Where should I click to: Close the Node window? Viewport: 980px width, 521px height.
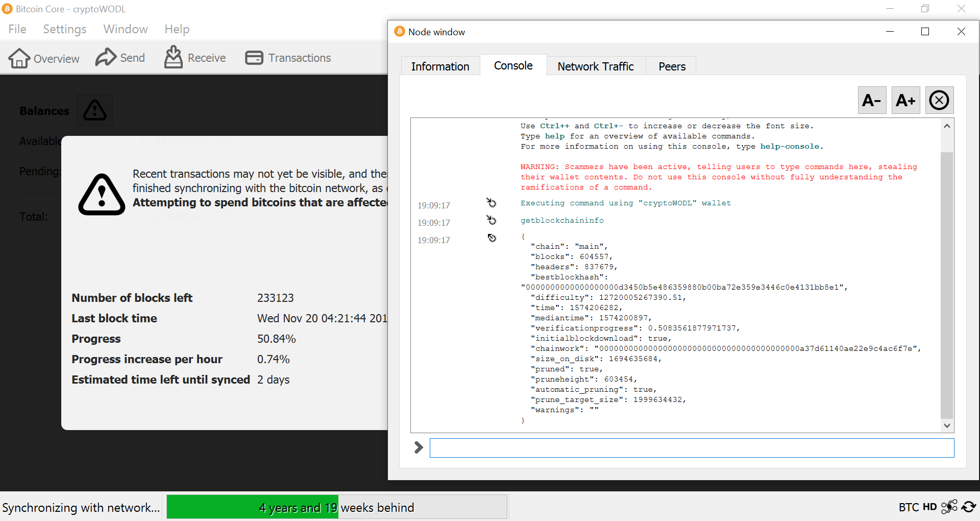point(961,32)
